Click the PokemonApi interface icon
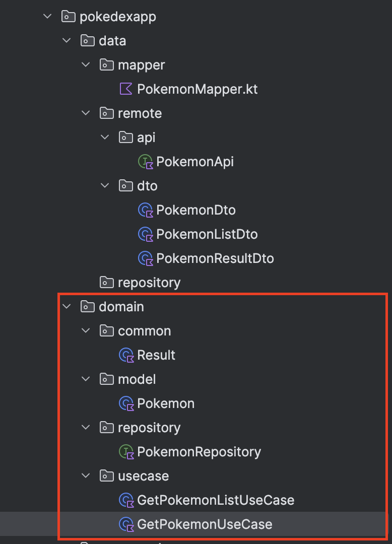 [145, 162]
